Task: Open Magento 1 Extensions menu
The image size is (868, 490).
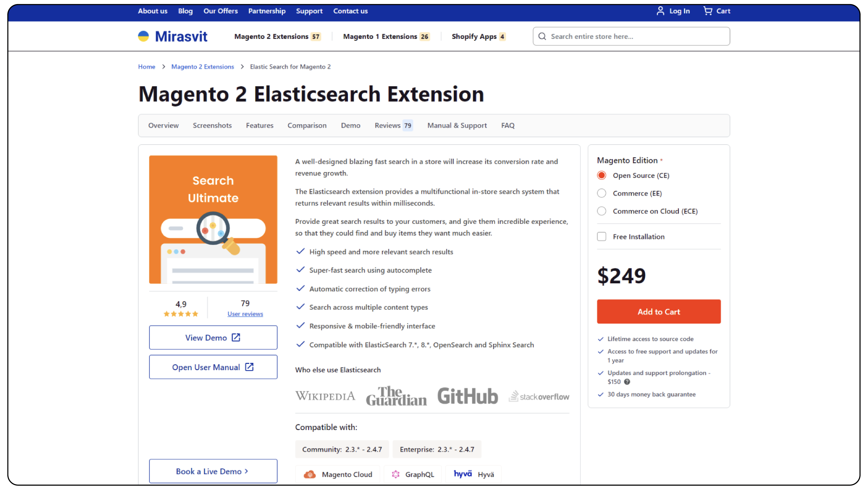Action: coord(387,36)
